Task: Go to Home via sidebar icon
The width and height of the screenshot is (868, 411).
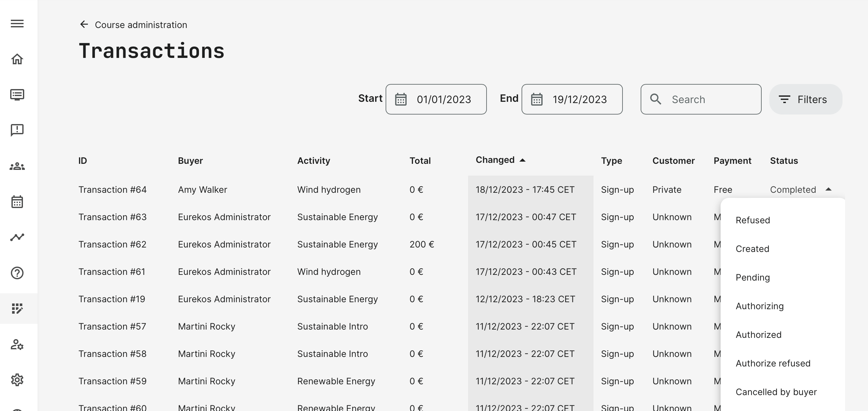Action: click(x=17, y=59)
